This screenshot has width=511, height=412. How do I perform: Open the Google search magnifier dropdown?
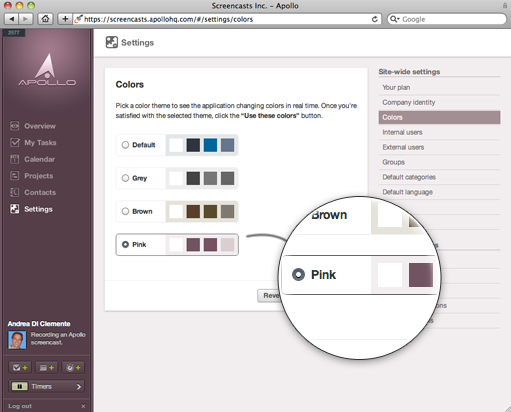tap(394, 19)
